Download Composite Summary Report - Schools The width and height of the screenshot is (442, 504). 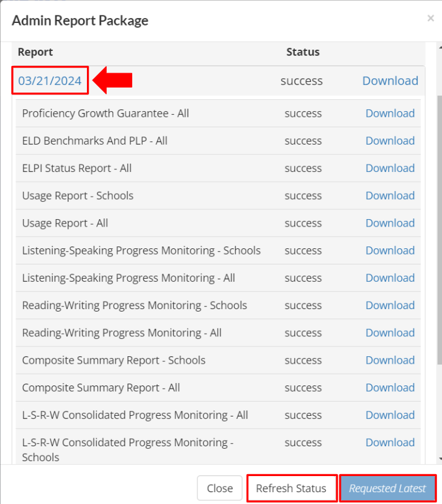(390, 360)
